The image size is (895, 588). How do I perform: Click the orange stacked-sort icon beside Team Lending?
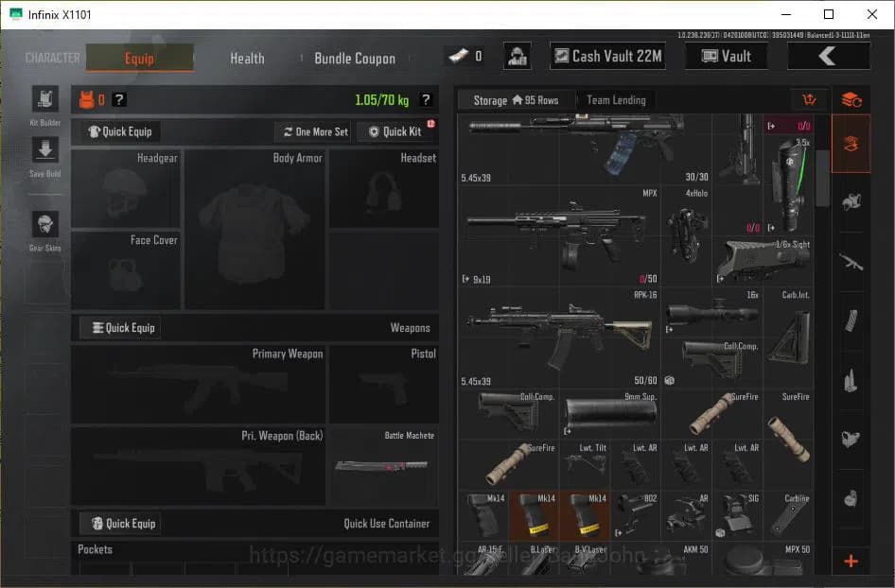click(851, 99)
